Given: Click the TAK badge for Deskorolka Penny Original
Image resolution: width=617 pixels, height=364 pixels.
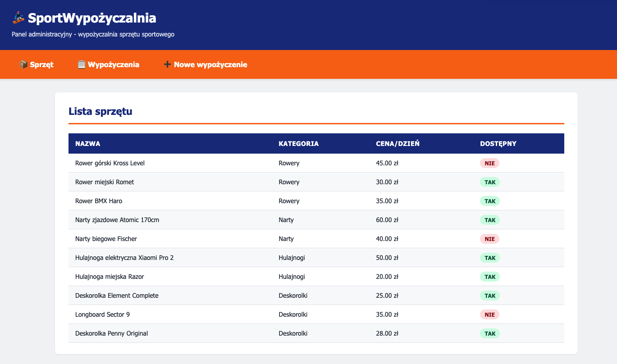Looking at the screenshot, I should tap(490, 333).
